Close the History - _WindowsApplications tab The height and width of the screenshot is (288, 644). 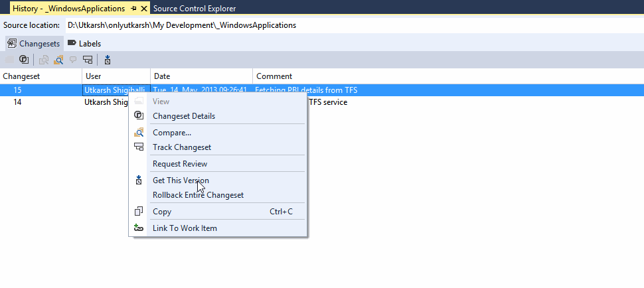[144, 9]
